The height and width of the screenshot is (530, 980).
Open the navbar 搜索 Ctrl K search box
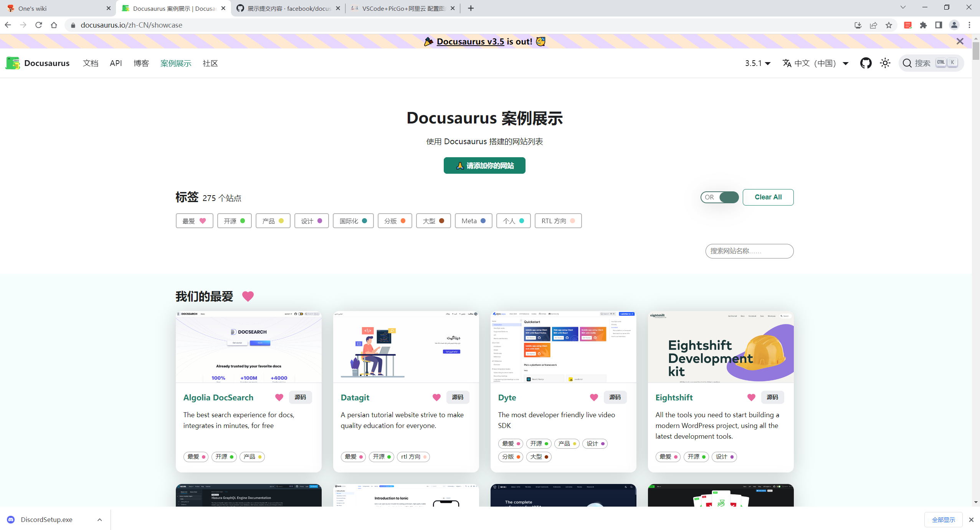[931, 63]
